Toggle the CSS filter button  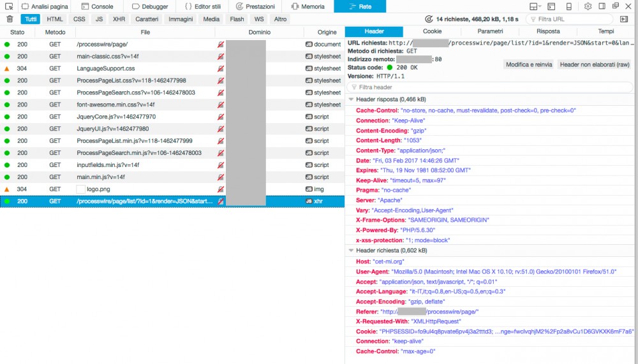[x=79, y=19]
